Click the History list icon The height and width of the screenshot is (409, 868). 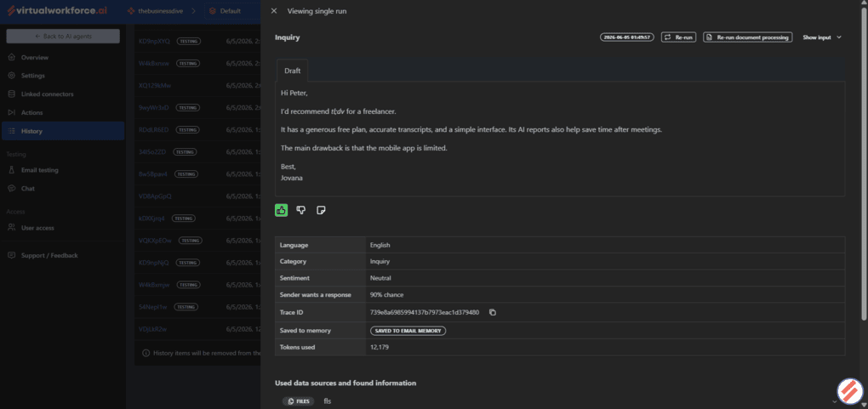point(11,131)
